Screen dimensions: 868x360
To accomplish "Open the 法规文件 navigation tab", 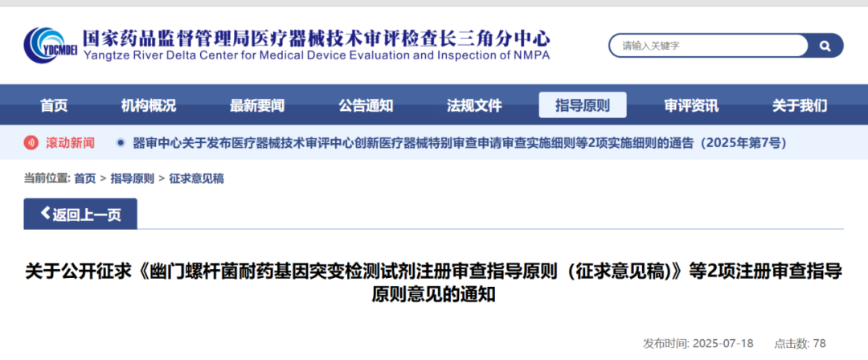I will pos(474,105).
